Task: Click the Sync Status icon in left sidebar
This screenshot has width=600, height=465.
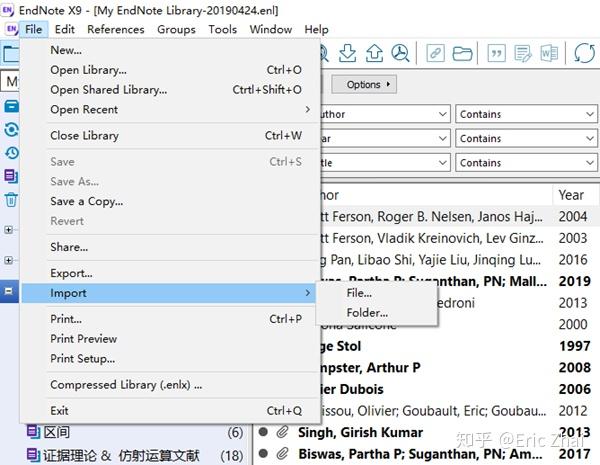Action: coord(11,129)
